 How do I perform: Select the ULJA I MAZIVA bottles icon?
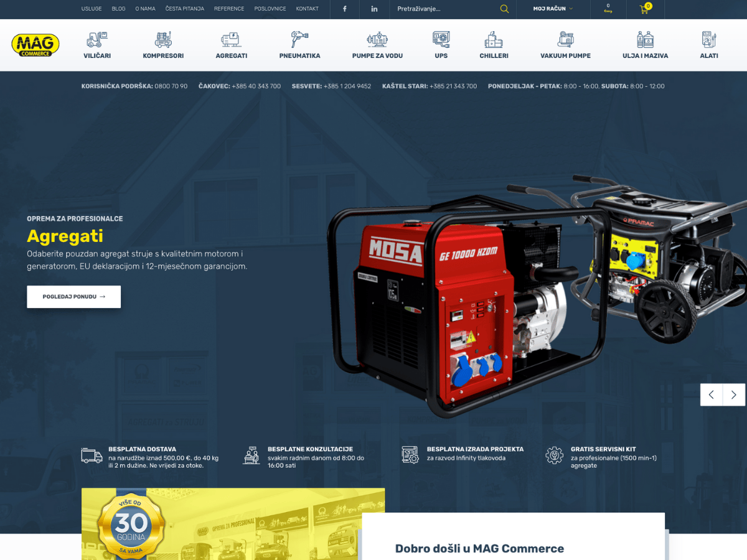644,39
